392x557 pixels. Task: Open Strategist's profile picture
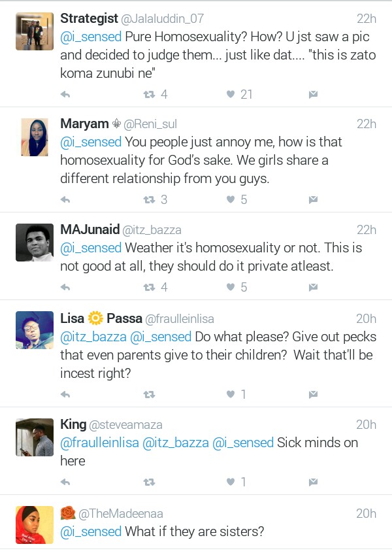pos(35,31)
